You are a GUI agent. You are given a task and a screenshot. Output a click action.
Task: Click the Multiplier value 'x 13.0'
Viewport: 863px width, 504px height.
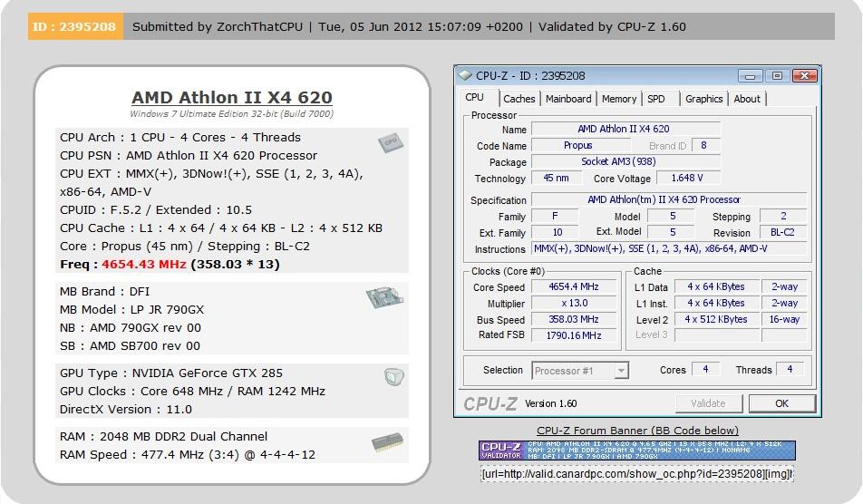574,303
